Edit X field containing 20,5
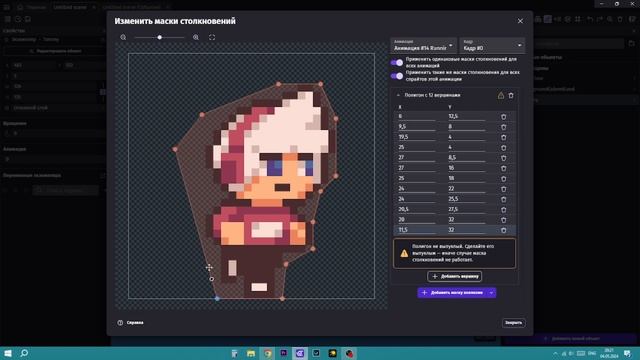Viewport: 640px width, 360px height. (x=417, y=209)
